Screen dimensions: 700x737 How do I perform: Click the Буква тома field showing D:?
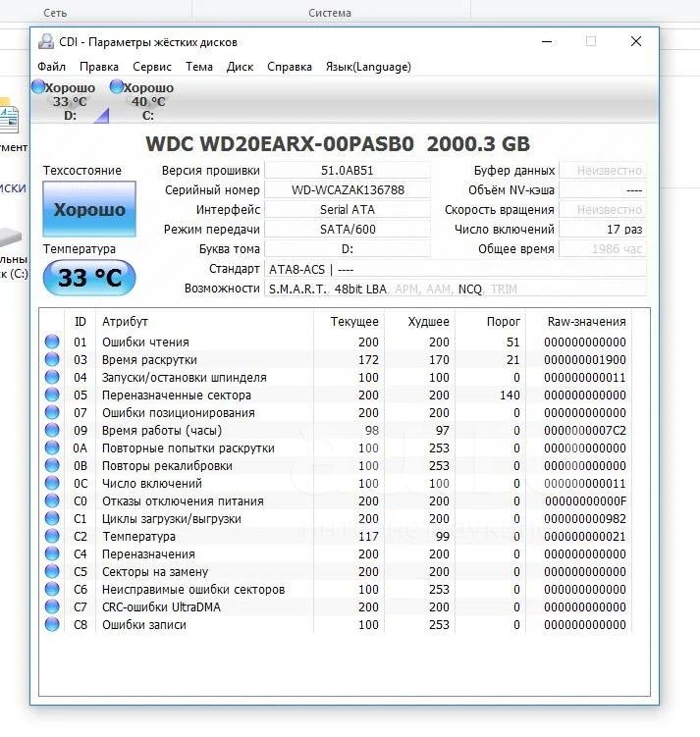pyautogui.click(x=348, y=249)
